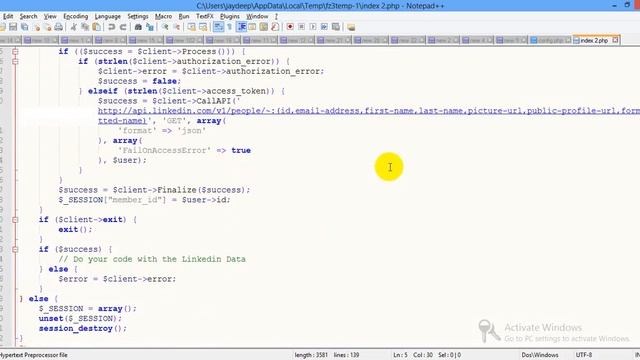The image size is (640, 360).
Task: Open the Search menu
Action: tap(29, 16)
